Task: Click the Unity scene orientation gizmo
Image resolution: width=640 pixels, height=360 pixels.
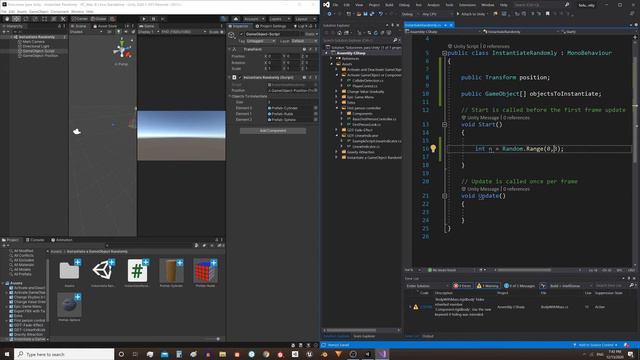Action: (x=122, y=50)
